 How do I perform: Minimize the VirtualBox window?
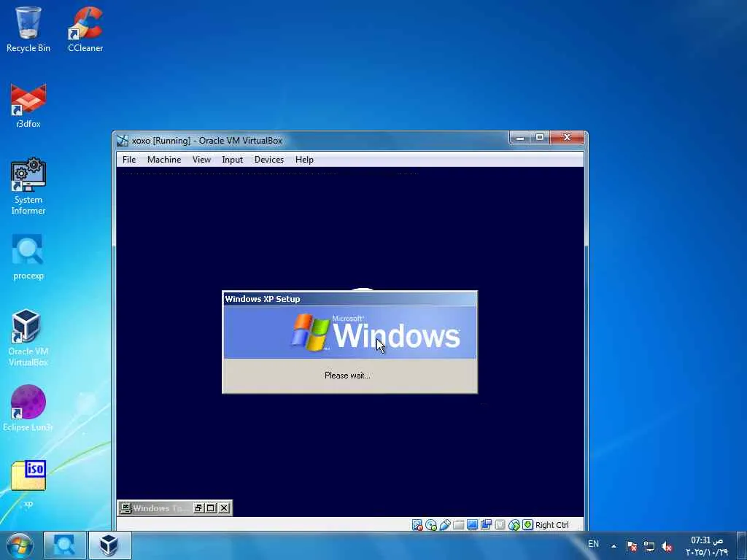click(x=520, y=138)
